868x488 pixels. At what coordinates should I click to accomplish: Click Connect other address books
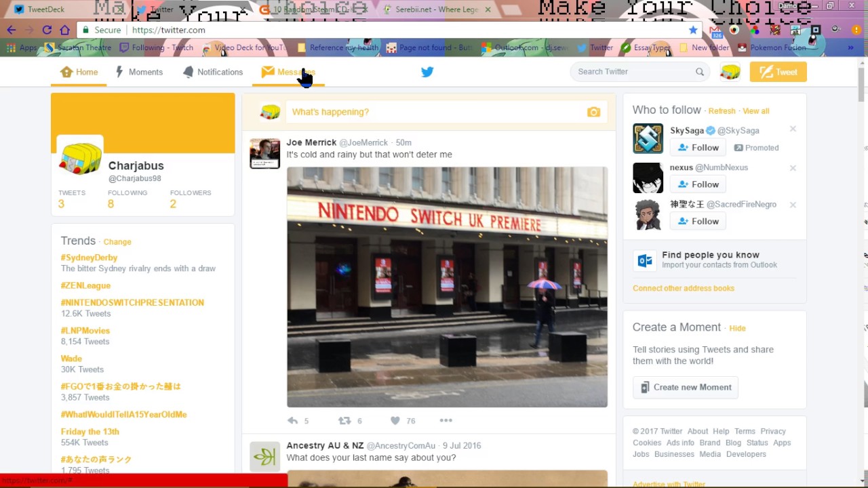coord(684,288)
